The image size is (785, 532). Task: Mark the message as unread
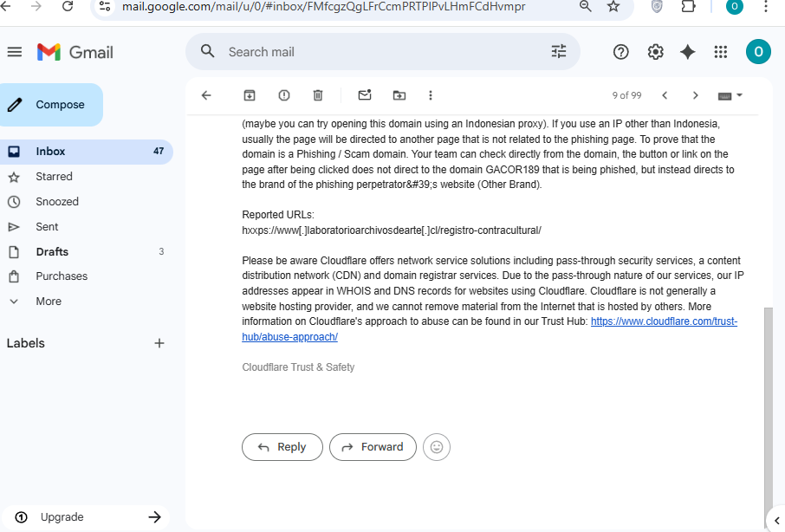(365, 94)
